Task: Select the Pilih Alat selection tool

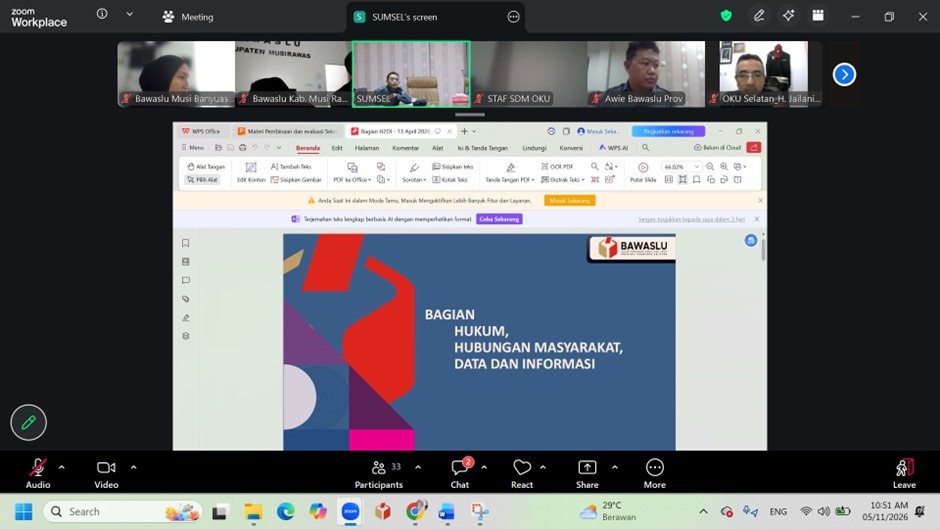Action: [202, 179]
